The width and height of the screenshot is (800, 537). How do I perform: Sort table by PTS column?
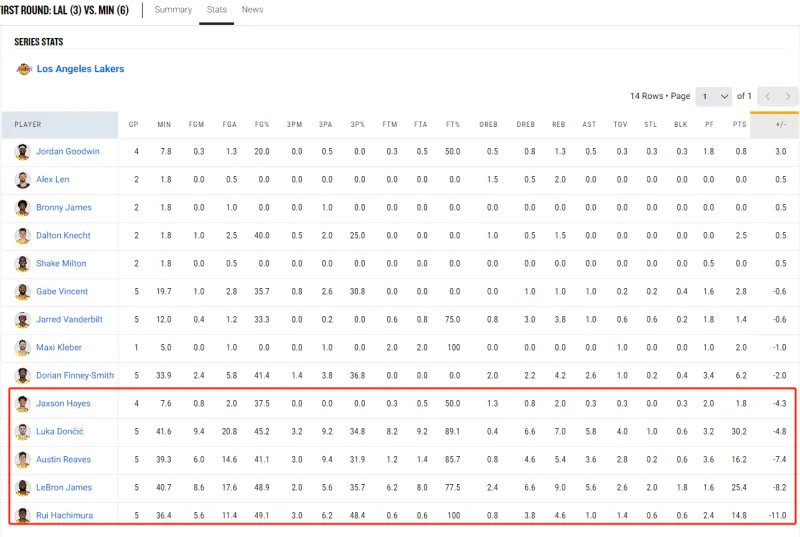pos(740,124)
